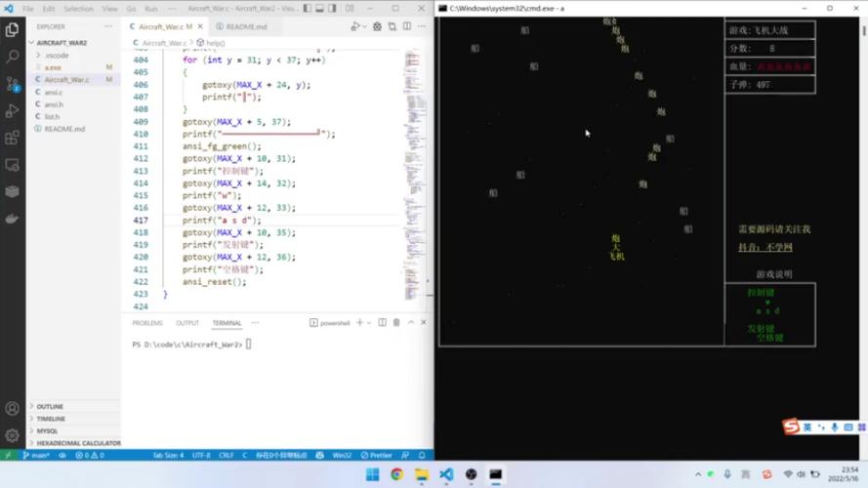The image size is (868, 488).
Task: Maximize the terminal panel with the chevron up
Action: [411, 322]
